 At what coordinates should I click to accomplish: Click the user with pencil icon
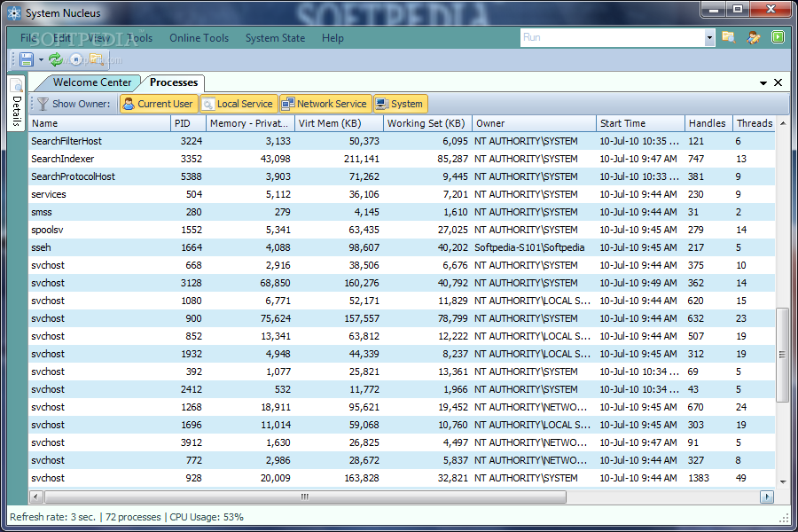(x=754, y=37)
